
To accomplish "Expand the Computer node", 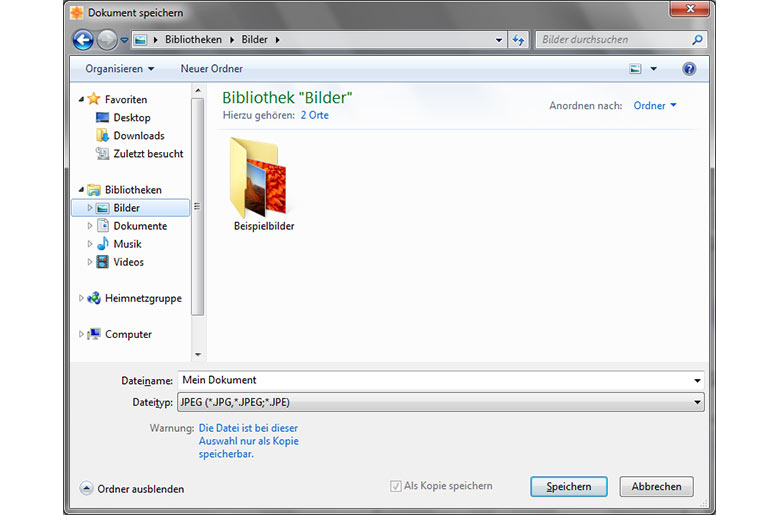I will (81, 334).
